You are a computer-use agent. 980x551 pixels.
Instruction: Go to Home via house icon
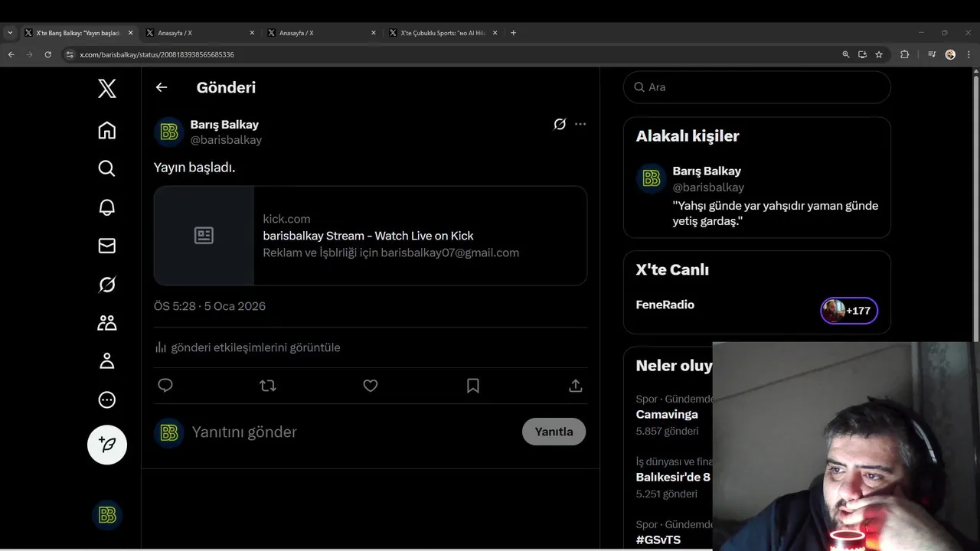pos(107,130)
